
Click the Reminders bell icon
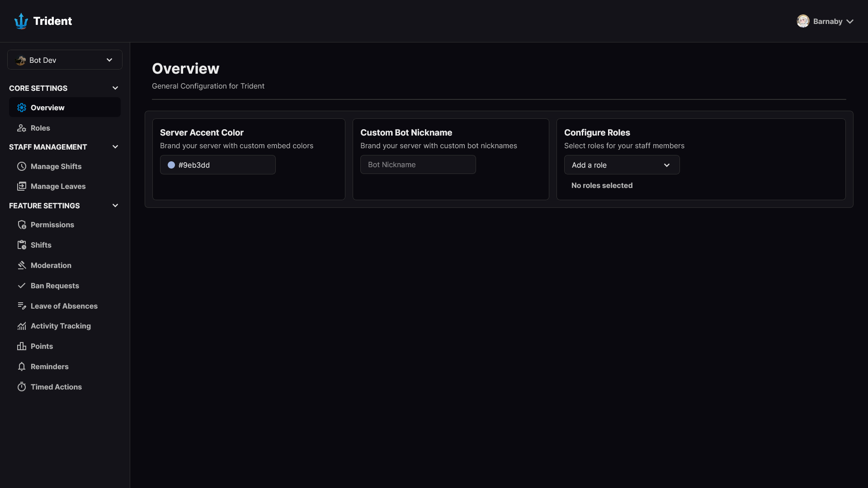tap(22, 366)
